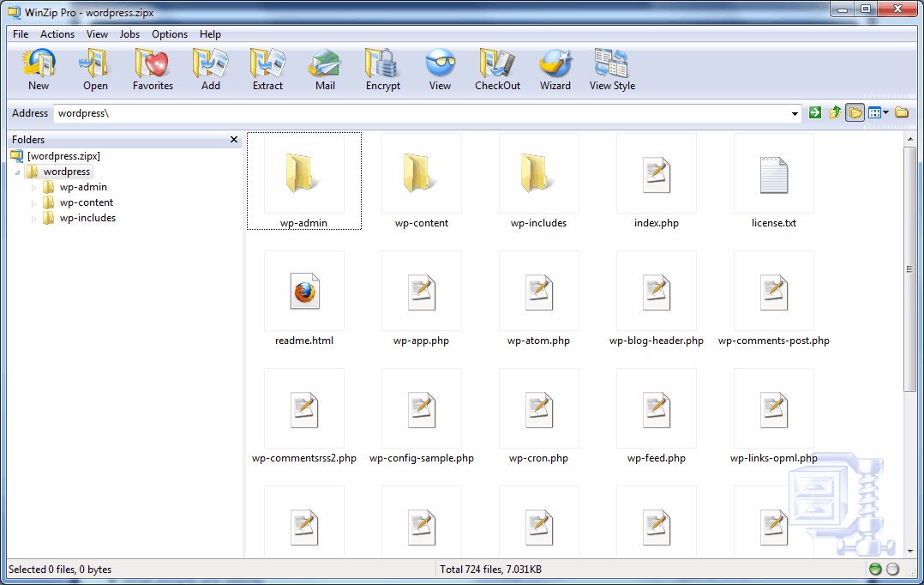
Task: Toggle the folders pane button in address bar
Action: tap(855, 113)
